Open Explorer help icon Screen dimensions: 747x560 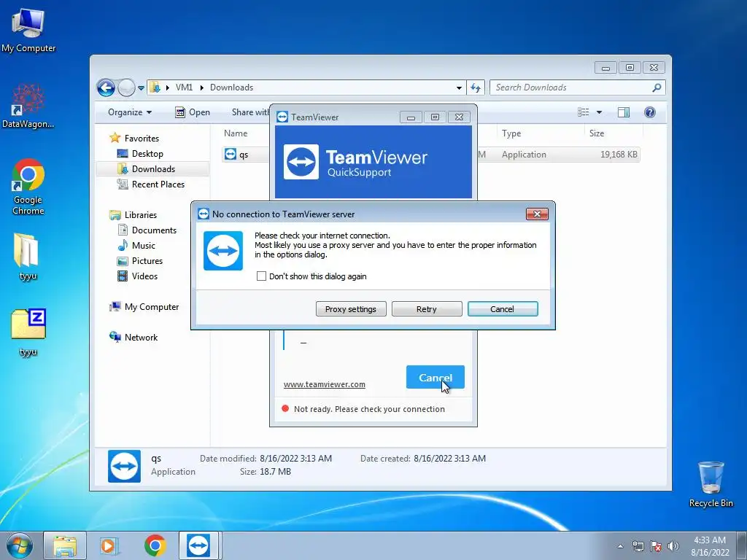[650, 112]
